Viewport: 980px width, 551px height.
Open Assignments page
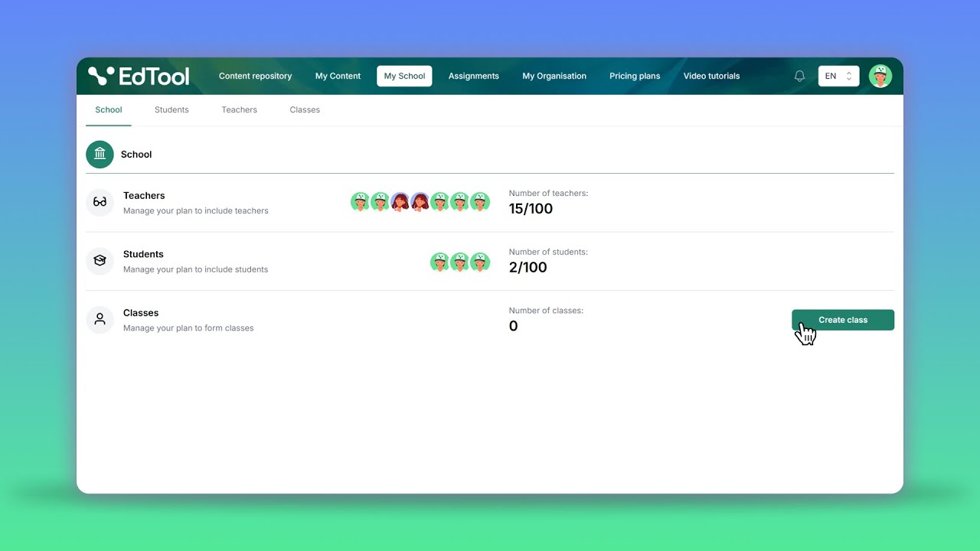pyautogui.click(x=473, y=76)
